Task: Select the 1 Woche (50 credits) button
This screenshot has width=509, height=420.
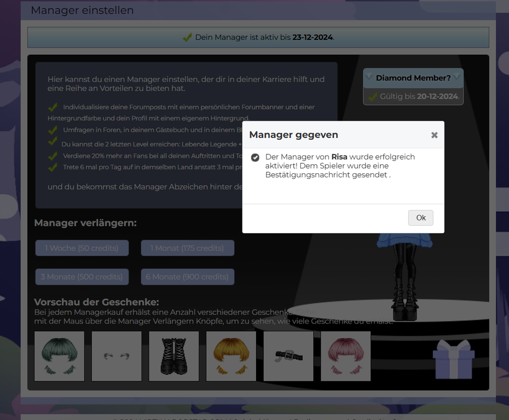Action: tap(82, 248)
